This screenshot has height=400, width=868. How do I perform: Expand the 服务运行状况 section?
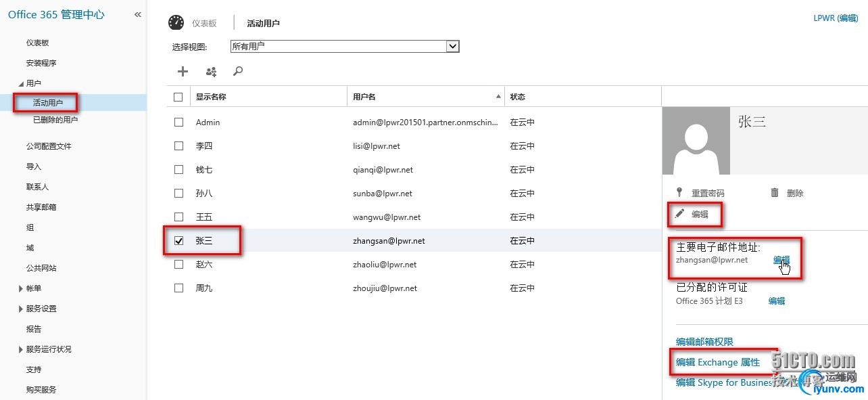point(21,349)
